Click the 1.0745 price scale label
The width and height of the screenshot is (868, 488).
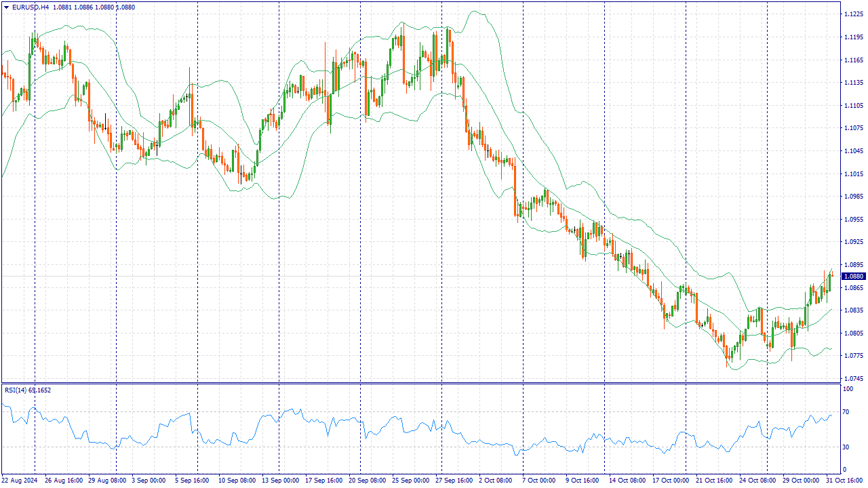pyautogui.click(x=853, y=378)
